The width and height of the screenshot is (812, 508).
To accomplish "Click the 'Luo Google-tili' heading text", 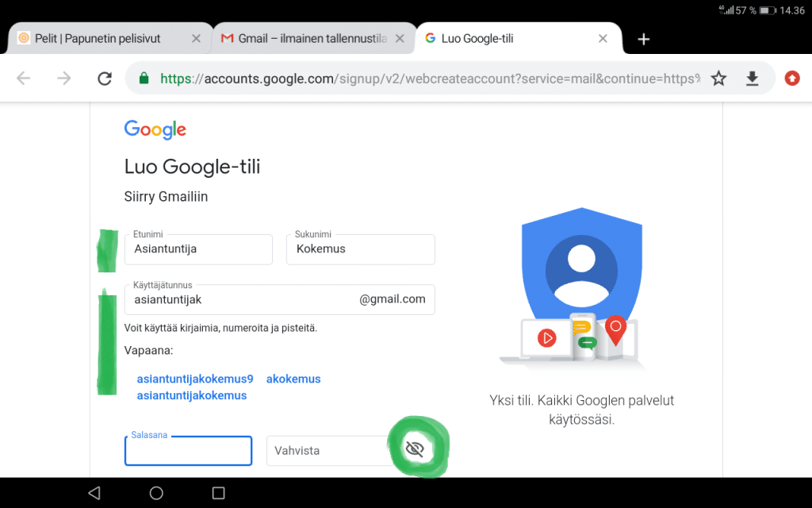I will pos(192,167).
